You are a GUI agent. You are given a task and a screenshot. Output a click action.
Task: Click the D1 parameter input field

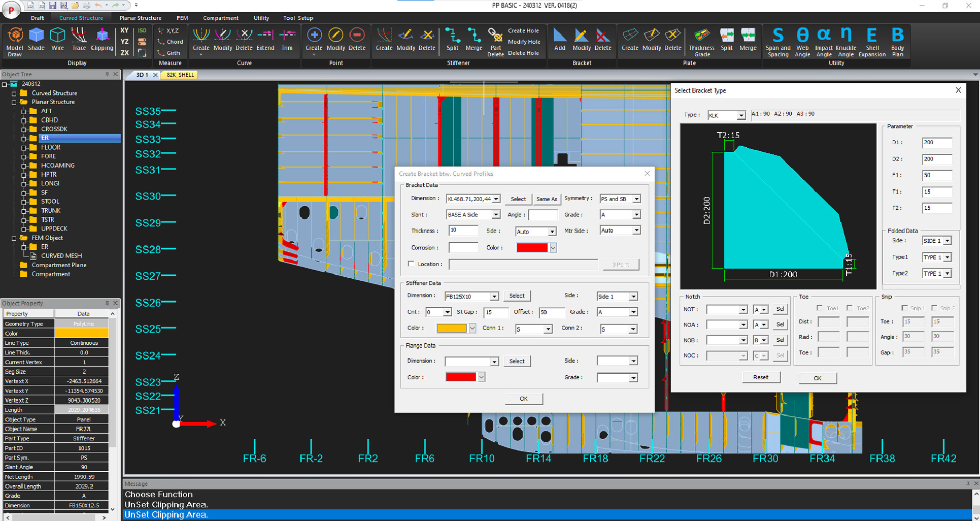coord(936,143)
